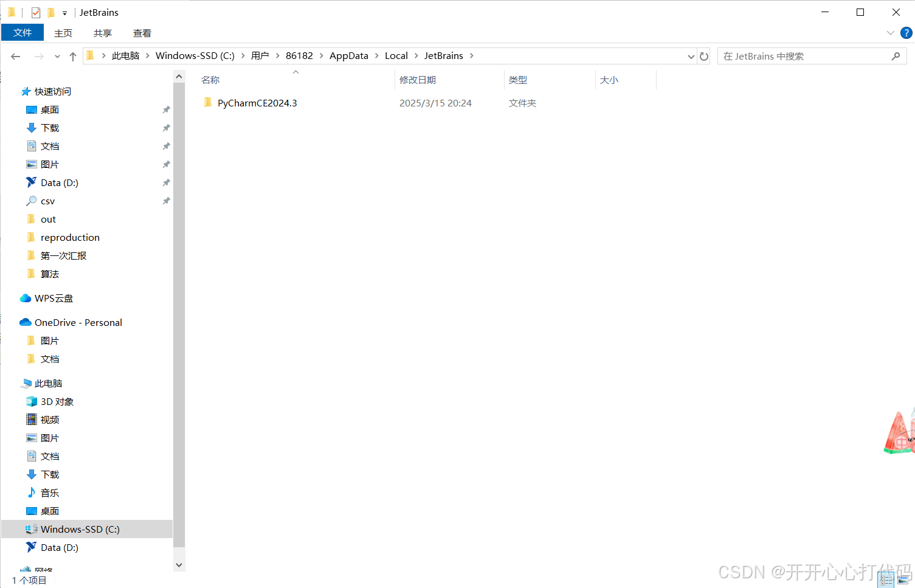
Task: Open 桌面 under Quick access
Action: pos(50,110)
